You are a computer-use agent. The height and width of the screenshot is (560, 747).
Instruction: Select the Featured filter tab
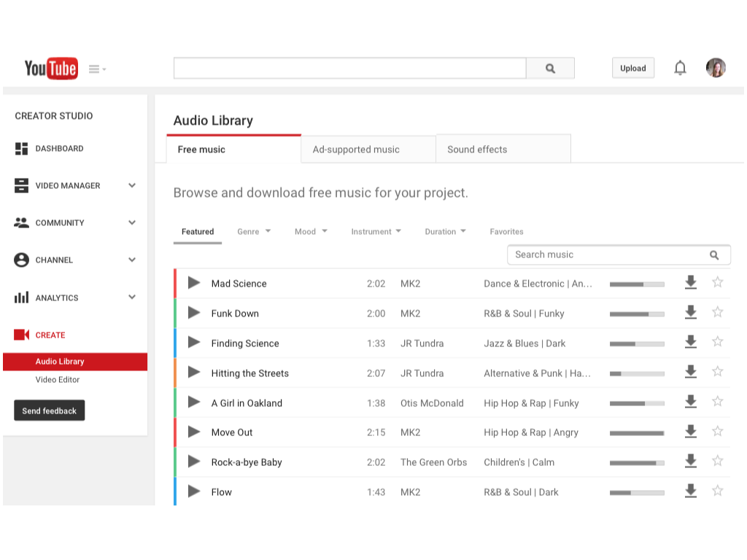[x=198, y=232]
